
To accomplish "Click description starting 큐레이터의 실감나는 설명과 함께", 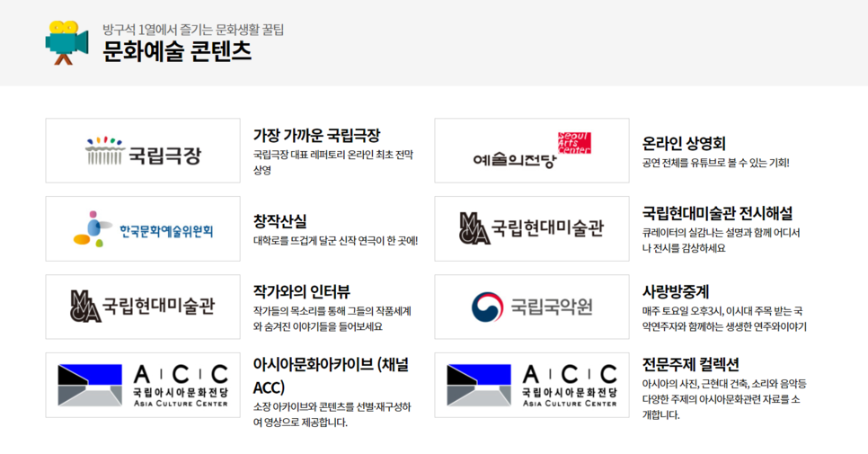I will pos(721,240).
